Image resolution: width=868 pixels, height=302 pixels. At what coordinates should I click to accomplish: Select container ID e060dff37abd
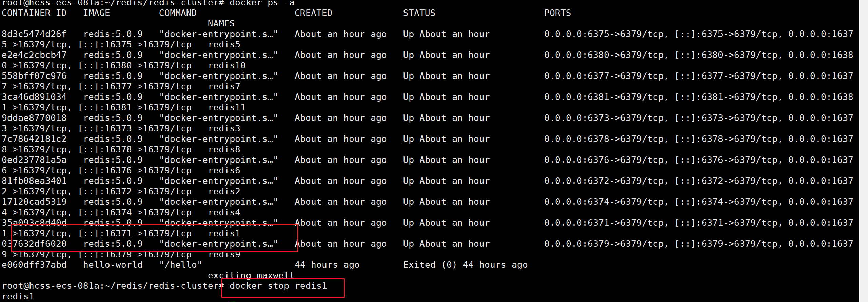pyautogui.click(x=34, y=265)
